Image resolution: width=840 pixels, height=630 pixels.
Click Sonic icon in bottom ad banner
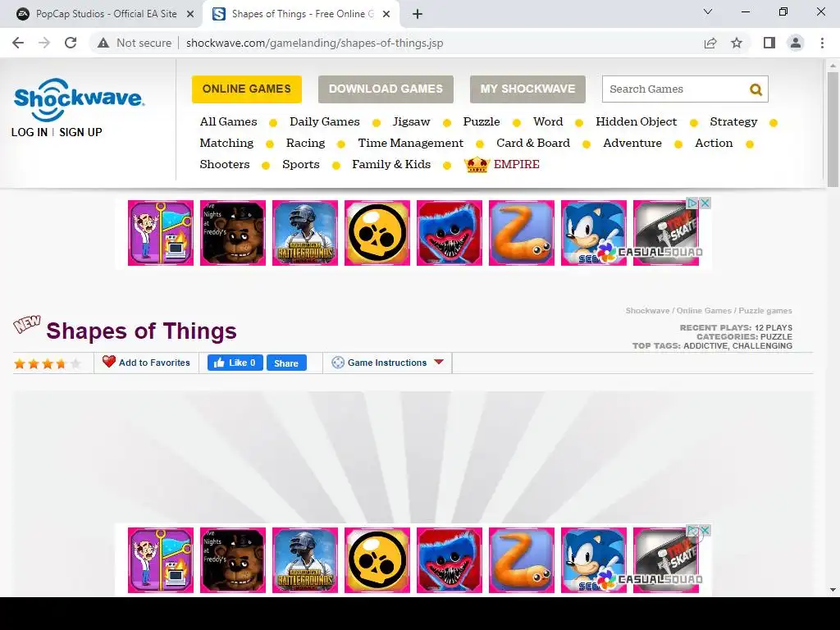point(594,560)
